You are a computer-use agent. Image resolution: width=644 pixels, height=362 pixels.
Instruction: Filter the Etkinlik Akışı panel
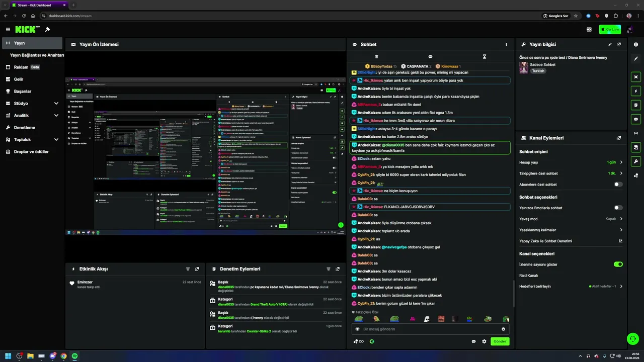click(x=188, y=269)
